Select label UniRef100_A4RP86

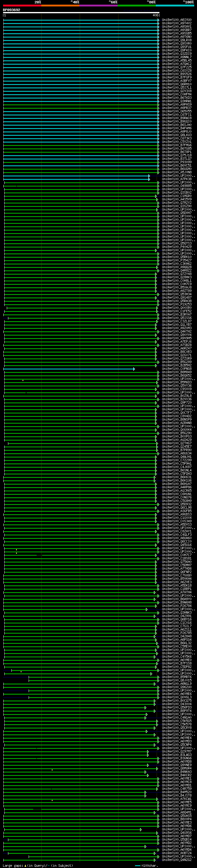click(x=177, y=487)
